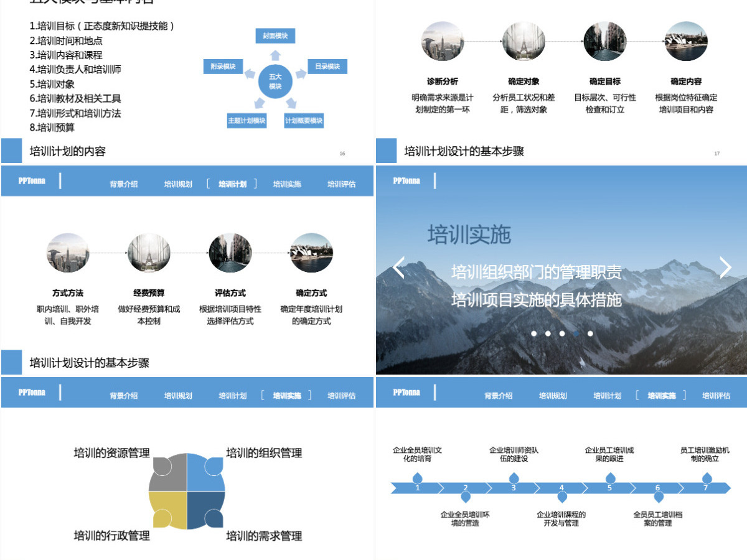The image size is (747, 560).
Task: Select the highlighted blue carousel dot
Action: [x=576, y=334]
